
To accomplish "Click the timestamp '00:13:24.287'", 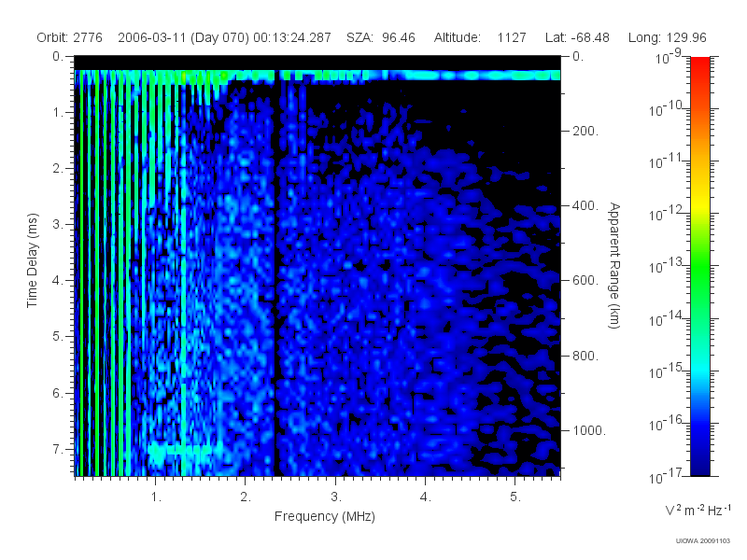I will [x=292, y=37].
